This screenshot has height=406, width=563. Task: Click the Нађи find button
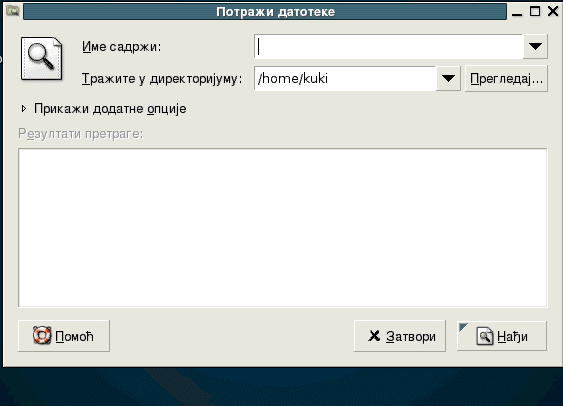tap(502, 336)
